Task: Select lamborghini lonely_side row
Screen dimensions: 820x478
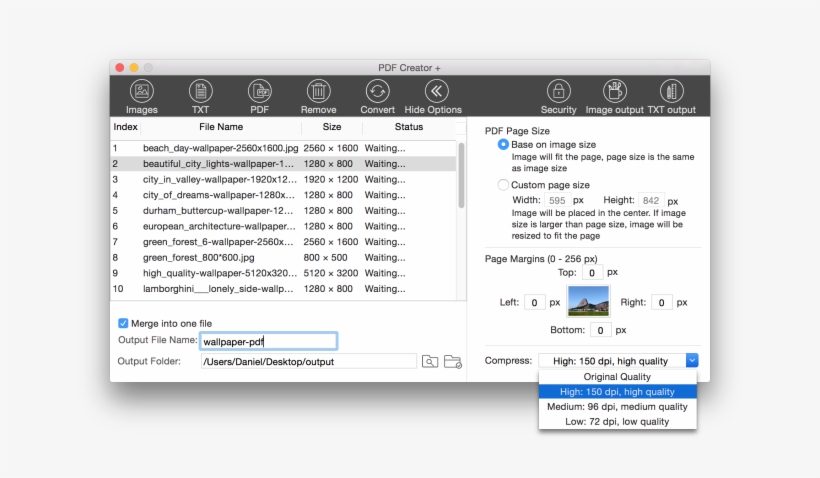Action: pos(283,289)
